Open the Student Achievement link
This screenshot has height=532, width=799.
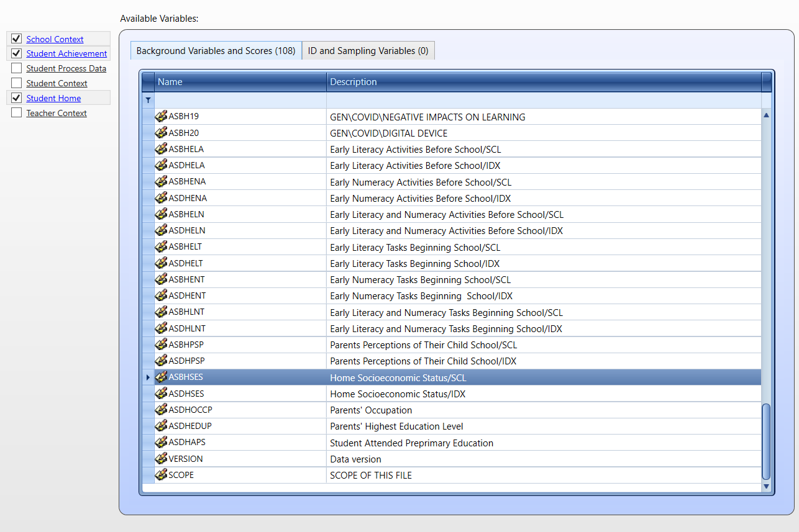(x=66, y=54)
